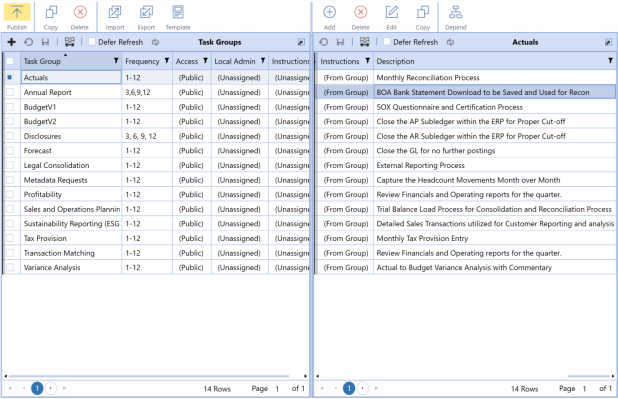Viewport: 618px width, 399px height.
Task: Open the Actuals Instructions column filter
Action: pos(367,61)
